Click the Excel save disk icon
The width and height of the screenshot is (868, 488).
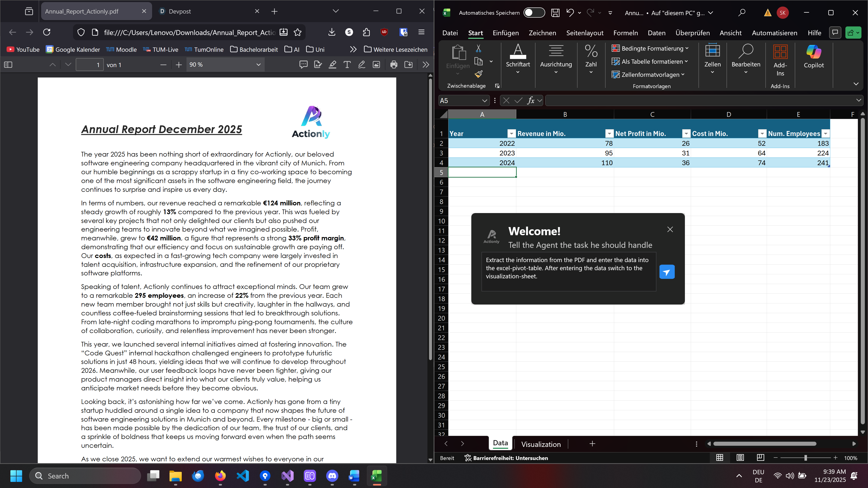[555, 13]
